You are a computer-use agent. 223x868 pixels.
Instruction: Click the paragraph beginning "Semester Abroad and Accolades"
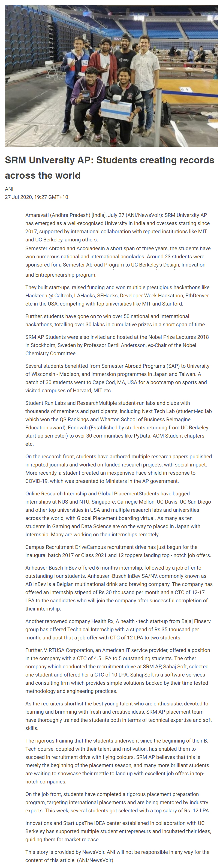click(118, 261)
